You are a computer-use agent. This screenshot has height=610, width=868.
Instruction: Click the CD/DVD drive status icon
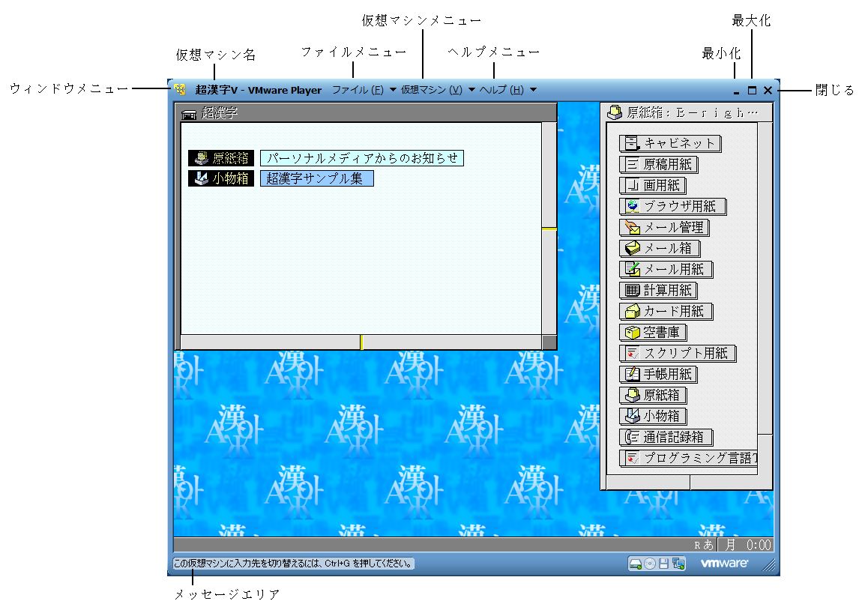[650, 564]
